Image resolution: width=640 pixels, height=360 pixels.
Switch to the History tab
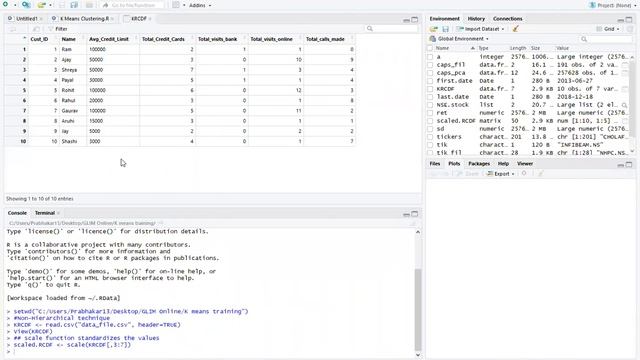pyautogui.click(x=476, y=19)
